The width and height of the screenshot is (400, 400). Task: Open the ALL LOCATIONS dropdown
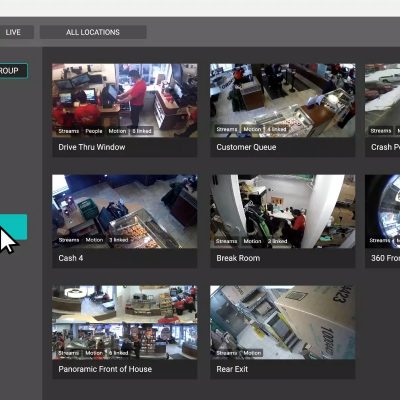pyautogui.click(x=93, y=32)
